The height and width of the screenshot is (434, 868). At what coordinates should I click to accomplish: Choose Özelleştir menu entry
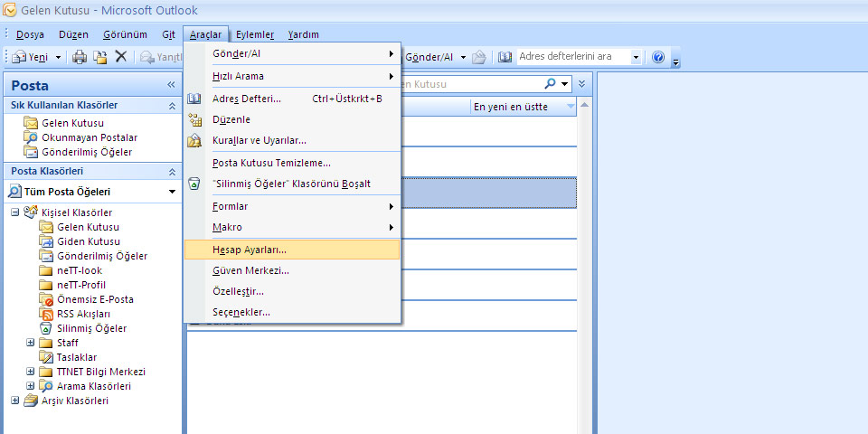click(x=292, y=291)
